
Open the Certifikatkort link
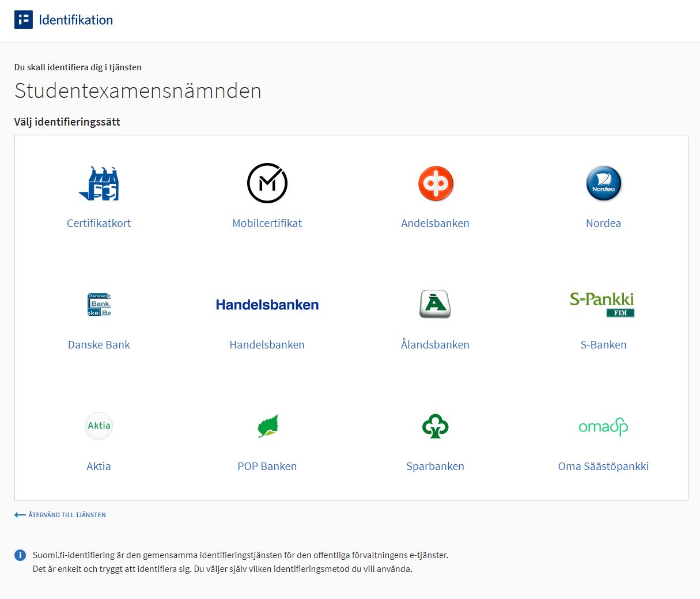(x=99, y=223)
